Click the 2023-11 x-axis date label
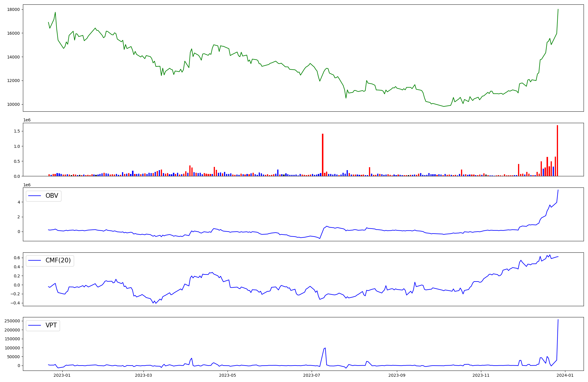This screenshot has width=588, height=382. tap(481, 375)
